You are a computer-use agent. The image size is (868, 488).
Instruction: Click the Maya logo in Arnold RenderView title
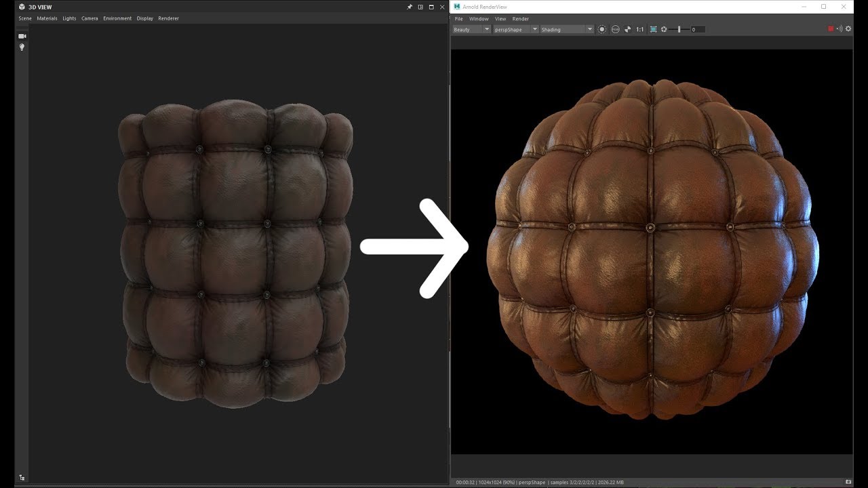(x=458, y=7)
